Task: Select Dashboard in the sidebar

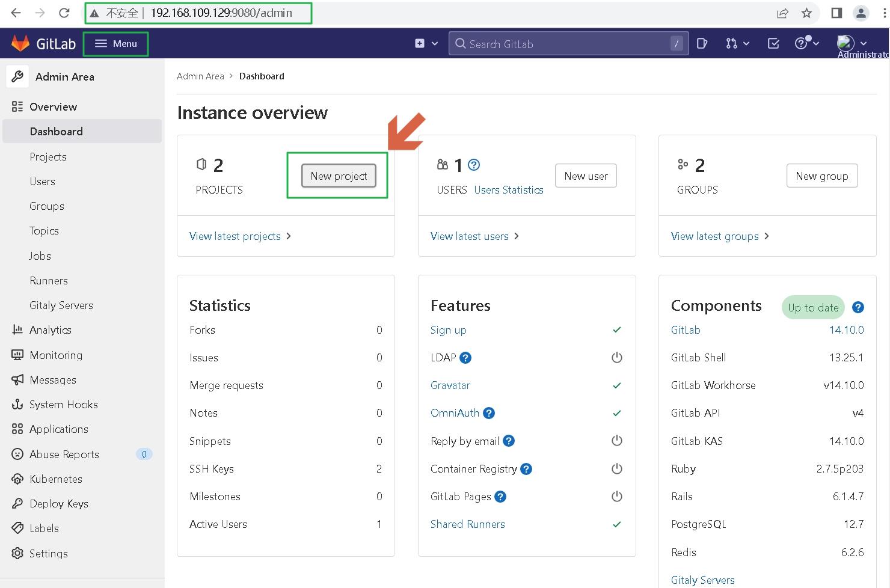Action: [82, 131]
